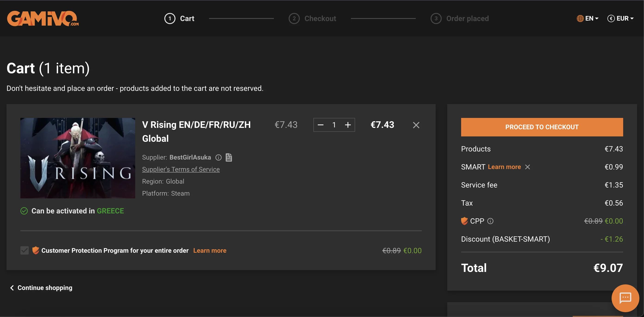The height and width of the screenshot is (317, 644).
Task: Open the supplier invoice document icon
Action: point(229,157)
